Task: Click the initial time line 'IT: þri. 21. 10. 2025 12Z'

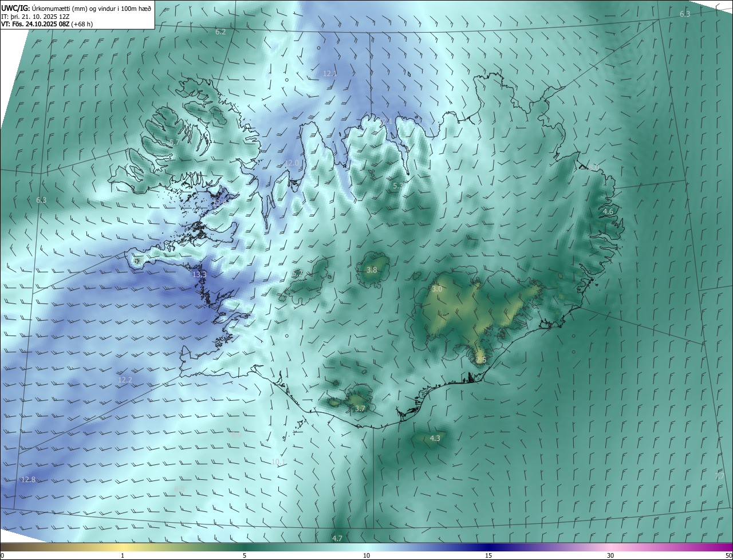Action: click(x=35, y=16)
